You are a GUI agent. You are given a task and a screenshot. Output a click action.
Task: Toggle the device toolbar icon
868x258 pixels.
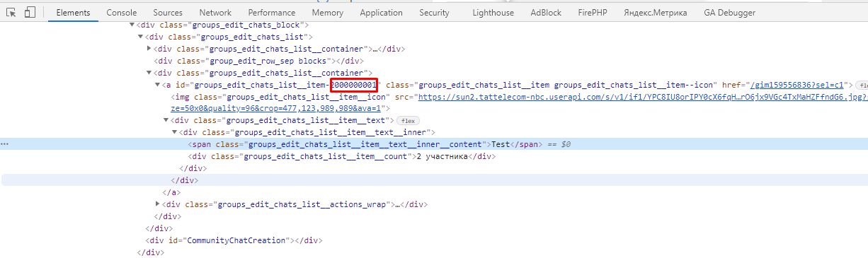point(30,13)
